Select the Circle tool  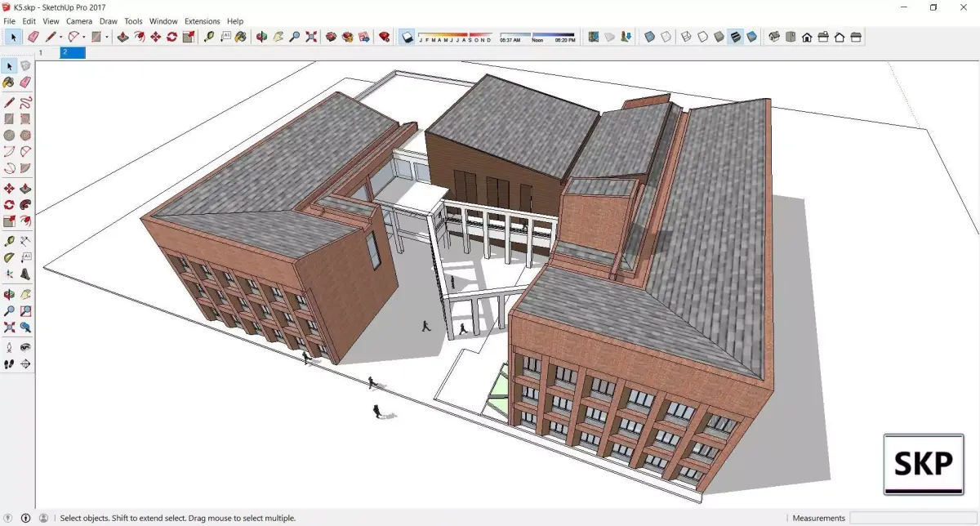point(9,136)
